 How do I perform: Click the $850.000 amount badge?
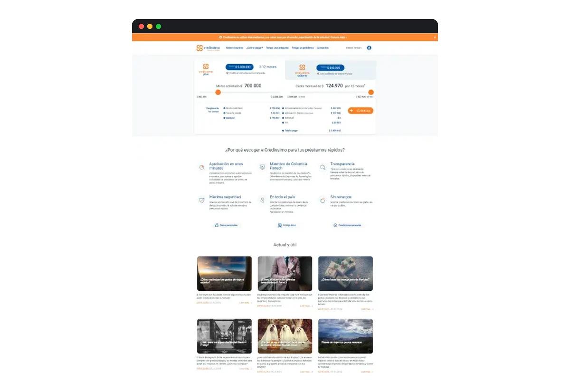[x=331, y=68]
